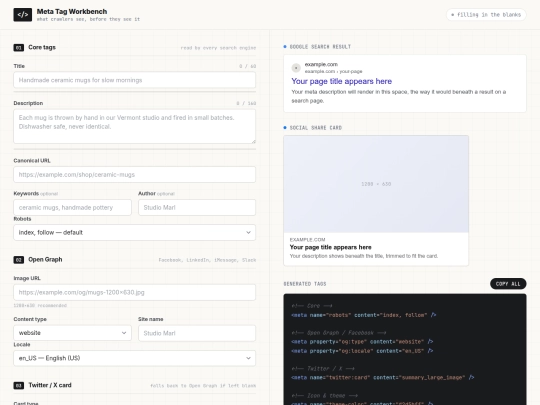Click the social share card image placeholder
The image size is (540, 405).
click(x=376, y=184)
